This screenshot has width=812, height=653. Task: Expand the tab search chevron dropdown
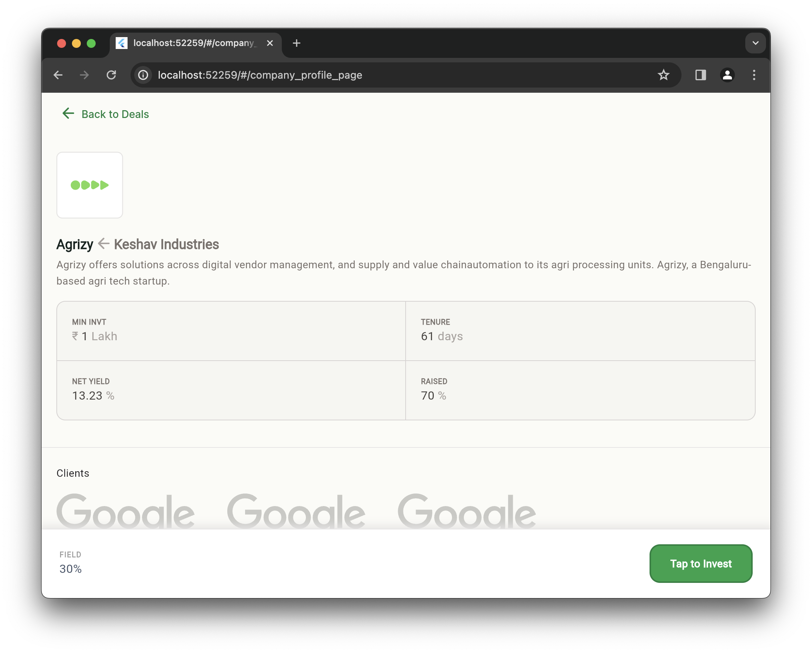click(755, 43)
